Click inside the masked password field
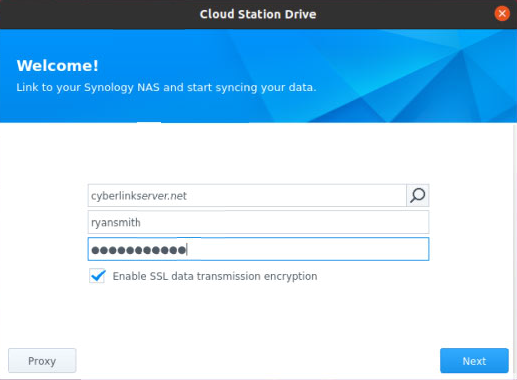Image resolution: width=517 pixels, height=380 pixels. pos(258,249)
